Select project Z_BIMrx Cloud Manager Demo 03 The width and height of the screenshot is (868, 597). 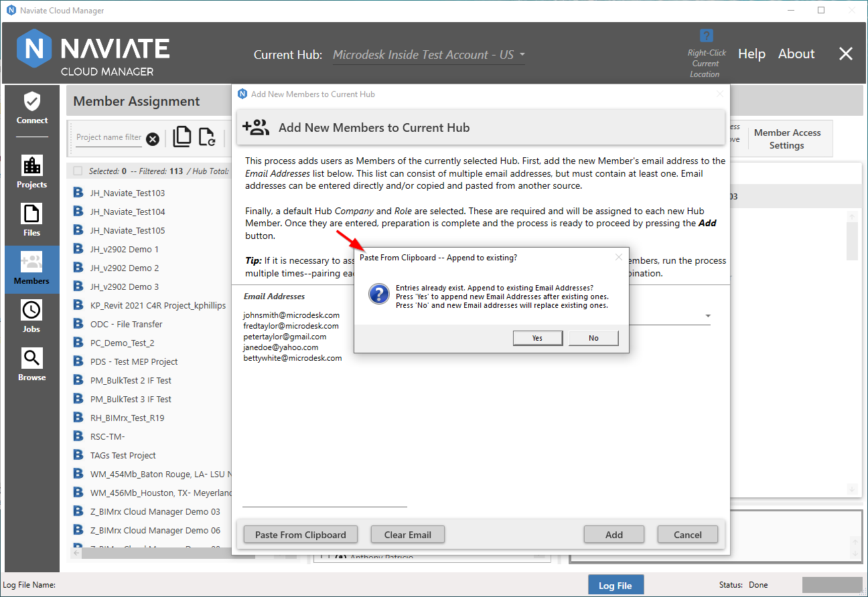[155, 511]
